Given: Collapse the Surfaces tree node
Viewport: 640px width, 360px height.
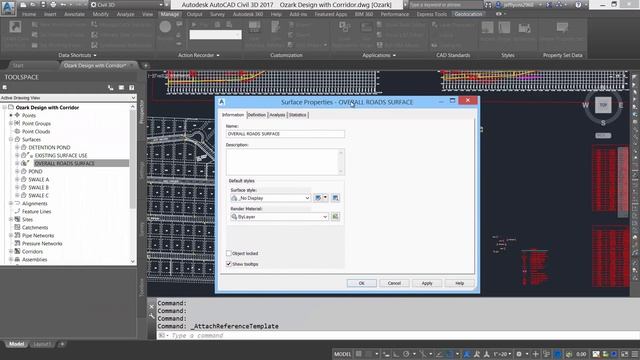Looking at the screenshot, I should point(11,140).
